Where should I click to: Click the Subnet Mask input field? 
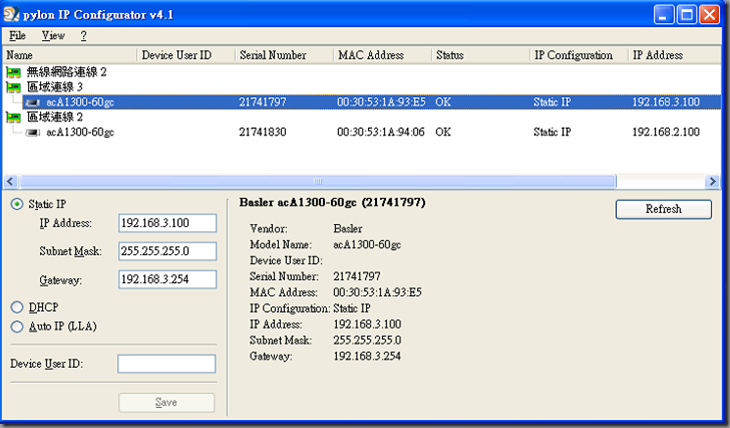167,251
